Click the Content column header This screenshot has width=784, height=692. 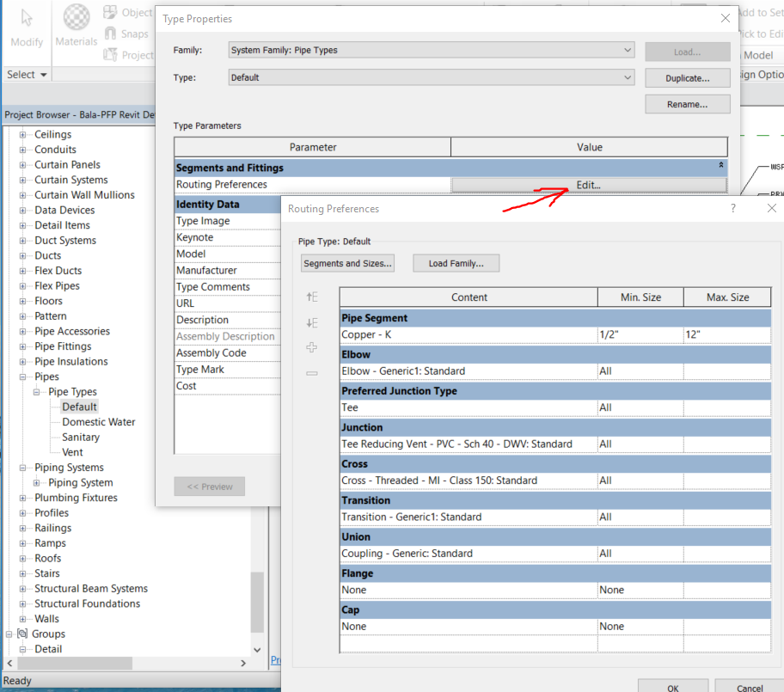[469, 297]
